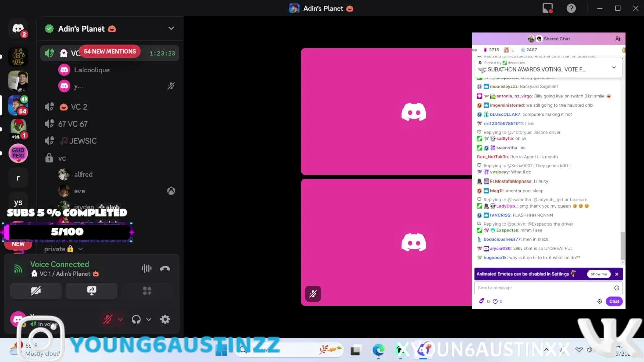Share your screen button
Viewport: 644px width, 362px height.
(x=91, y=291)
